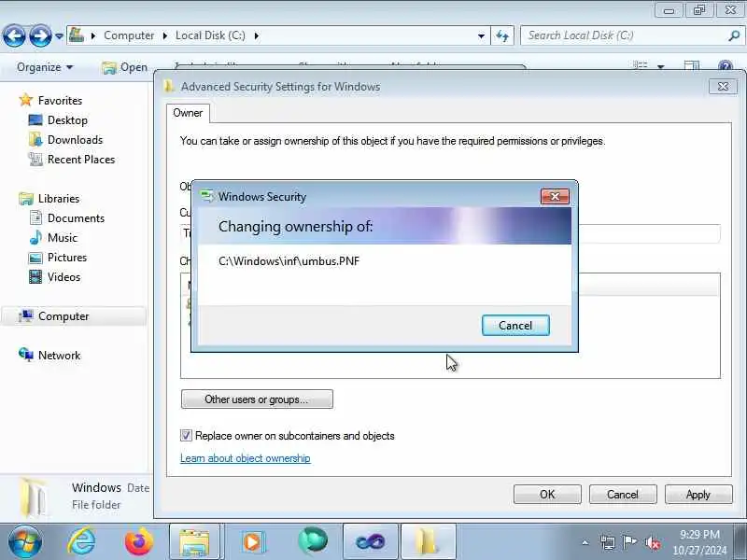Open the Windows Start menu
747x560 pixels.
25,541
